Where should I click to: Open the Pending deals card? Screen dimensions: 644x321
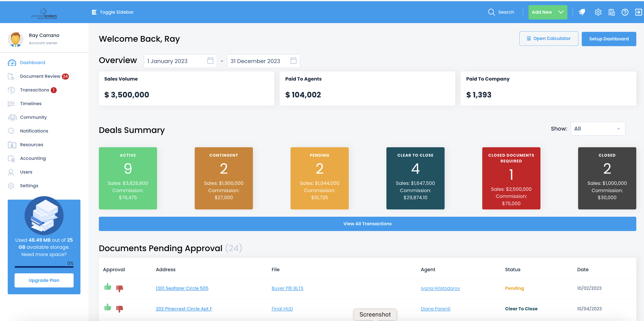tap(319, 178)
